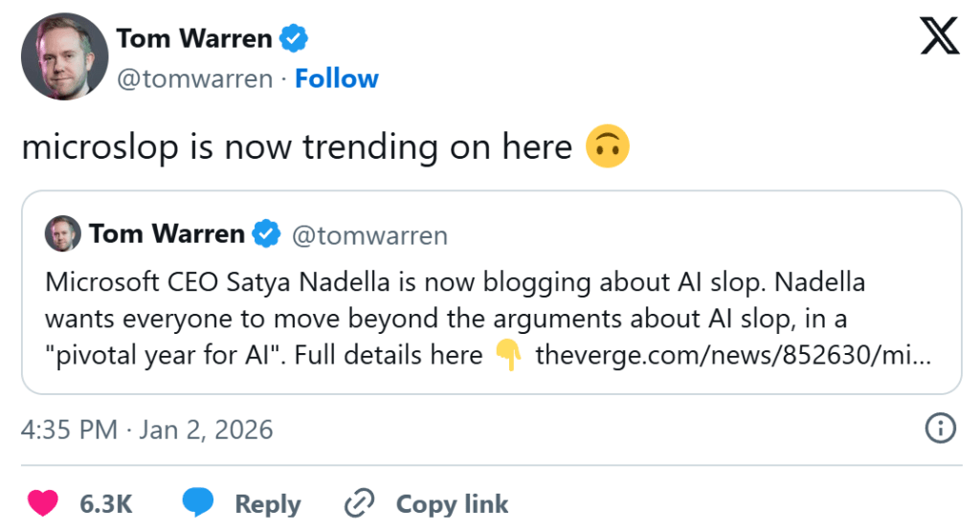Click the upside-down face emoji
The height and width of the screenshot is (531, 980).
[x=607, y=147]
